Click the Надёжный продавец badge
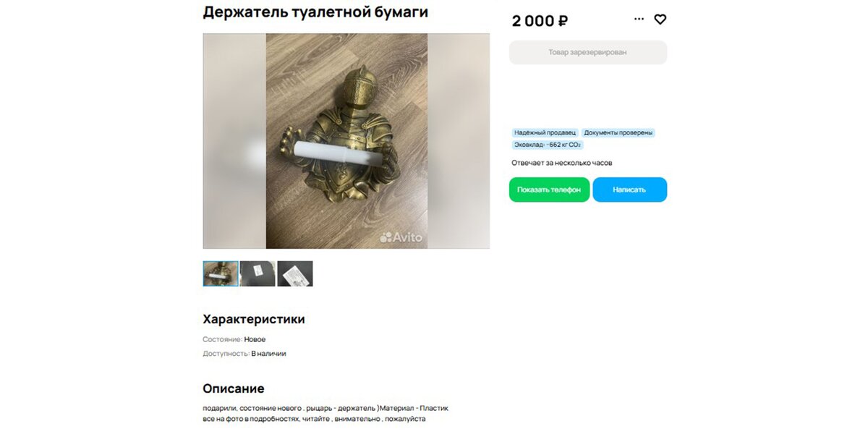The width and height of the screenshot is (868, 434). [545, 133]
